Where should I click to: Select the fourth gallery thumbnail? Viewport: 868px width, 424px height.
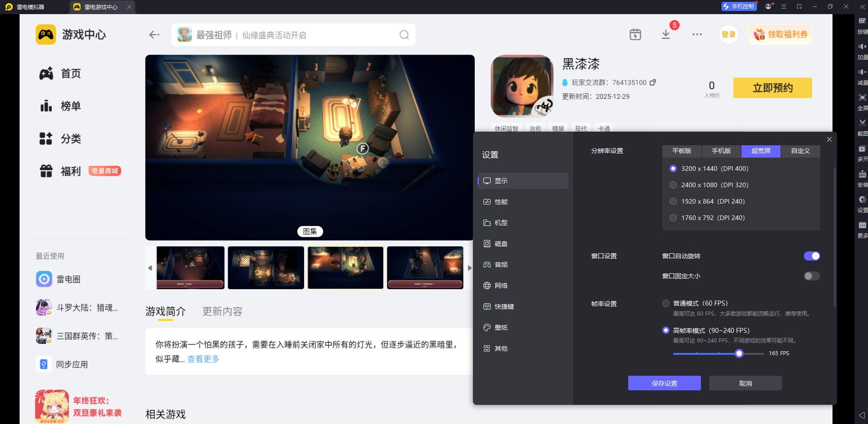pos(425,268)
